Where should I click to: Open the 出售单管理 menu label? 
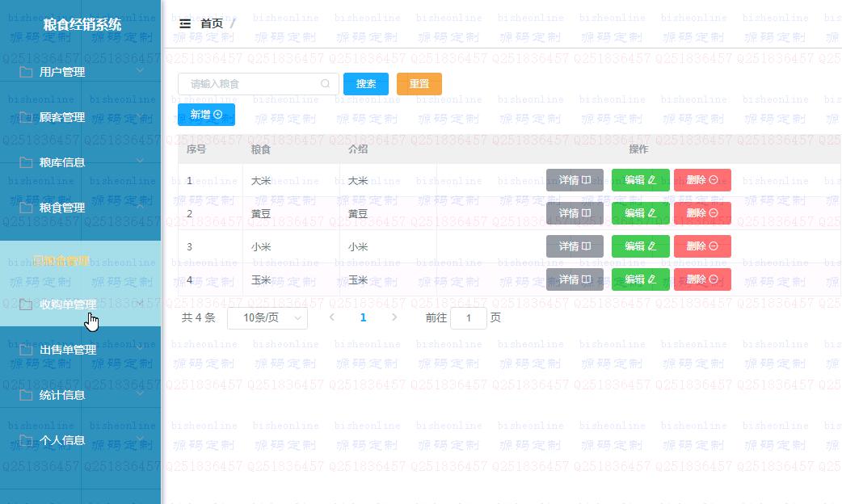click(68, 350)
